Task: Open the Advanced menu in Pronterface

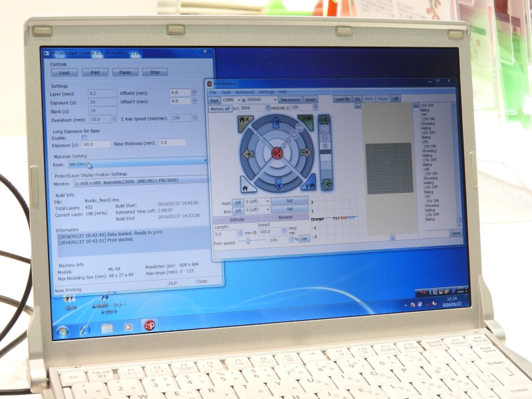Action: (245, 92)
